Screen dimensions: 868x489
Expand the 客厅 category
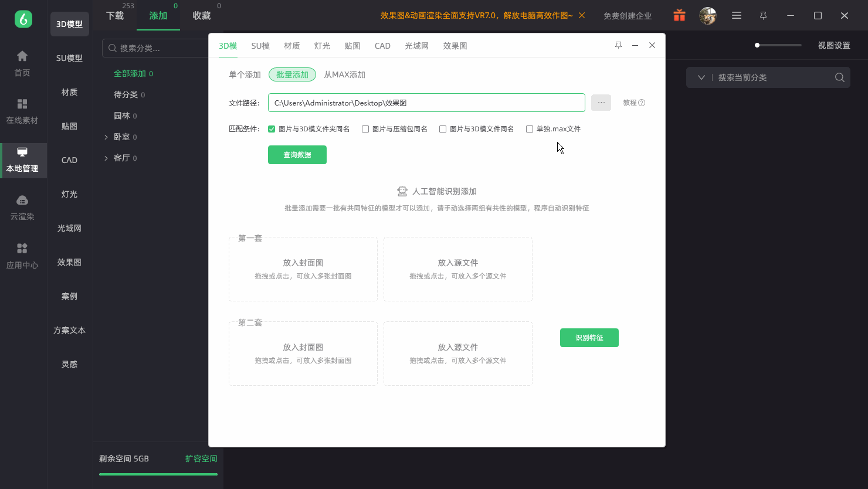pyautogui.click(x=106, y=158)
